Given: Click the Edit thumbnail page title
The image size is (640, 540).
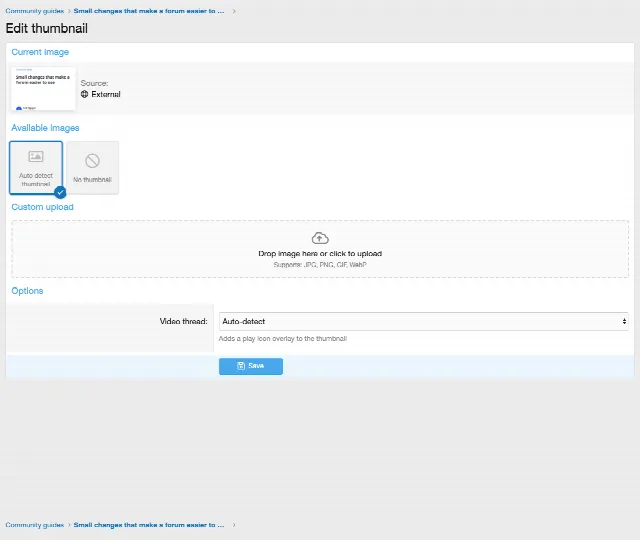Looking at the screenshot, I should 47,28.
